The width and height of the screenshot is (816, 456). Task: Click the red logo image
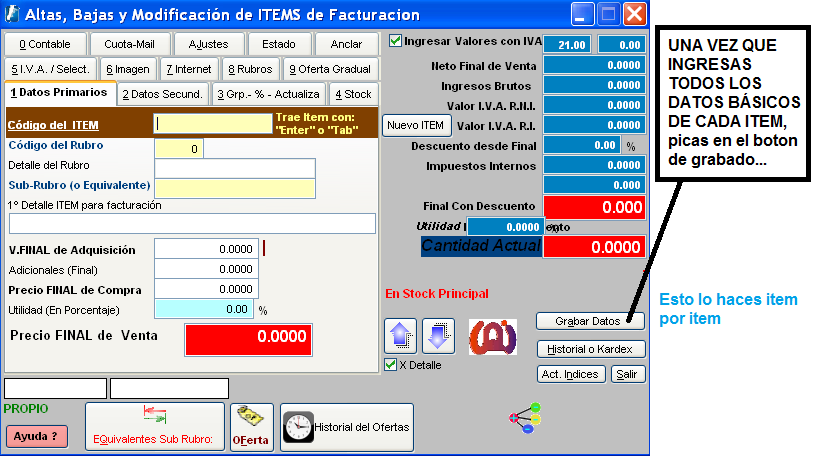[x=492, y=337]
